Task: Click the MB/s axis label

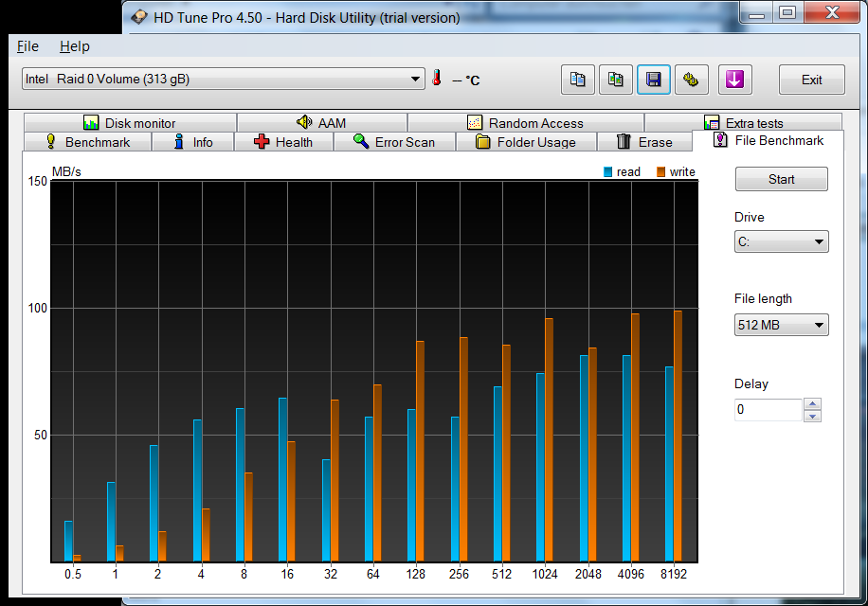Action: (66, 172)
